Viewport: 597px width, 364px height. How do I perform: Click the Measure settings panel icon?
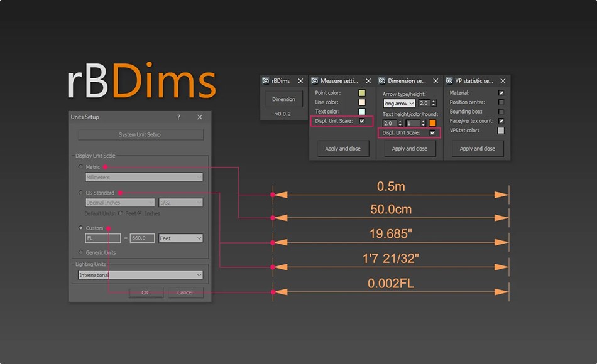pyautogui.click(x=314, y=80)
